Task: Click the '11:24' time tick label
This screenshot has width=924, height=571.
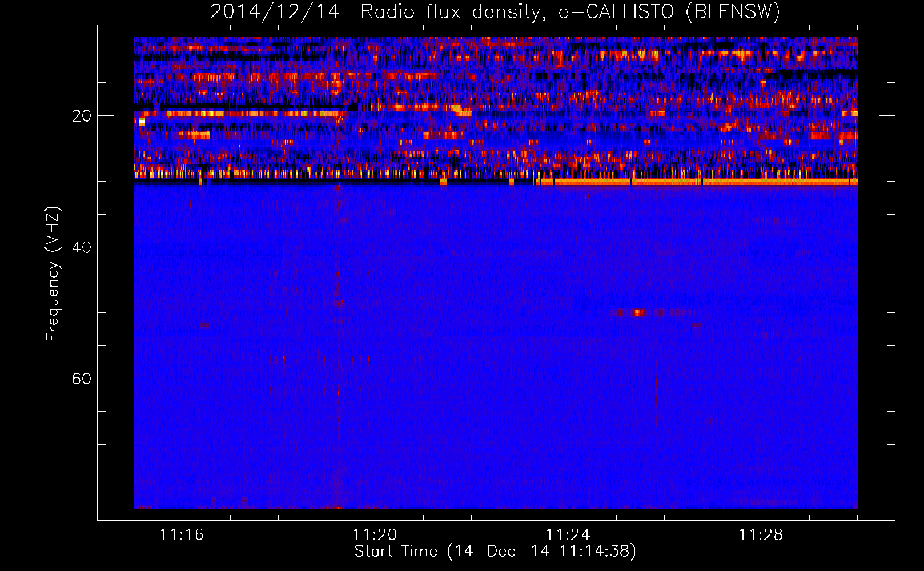Action: tap(568, 534)
